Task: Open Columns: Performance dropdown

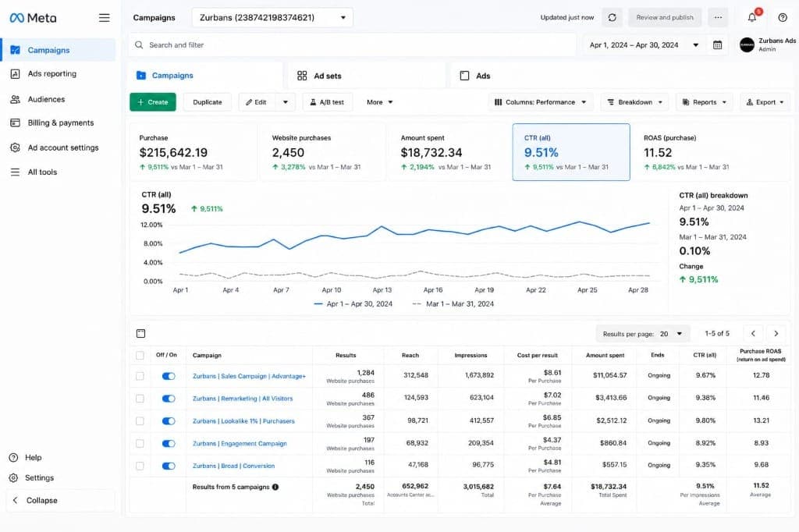Action: [x=540, y=102]
